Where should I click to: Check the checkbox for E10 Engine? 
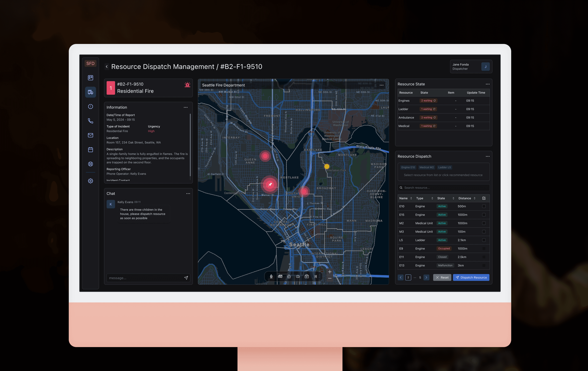coord(484,206)
